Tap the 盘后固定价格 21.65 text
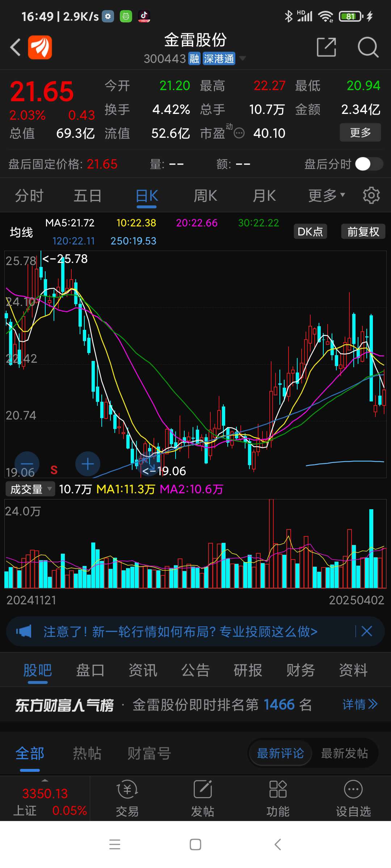 pos(63,164)
